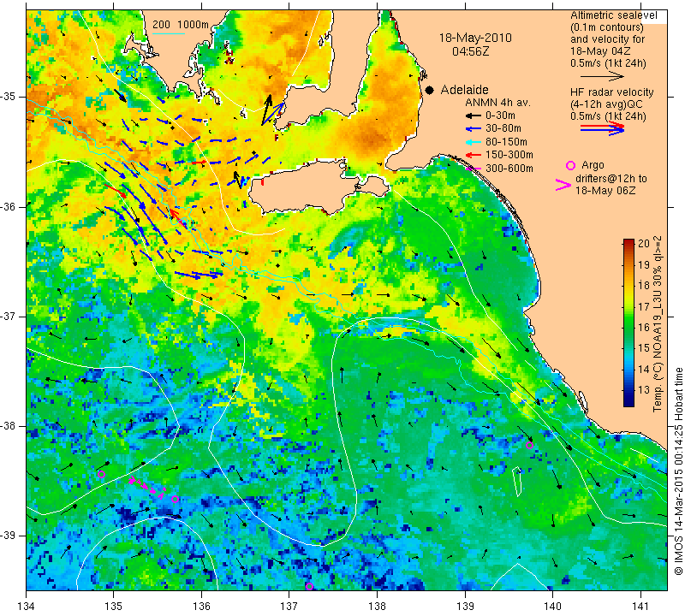Click the '18-May-2010' date label

pyautogui.click(x=475, y=38)
